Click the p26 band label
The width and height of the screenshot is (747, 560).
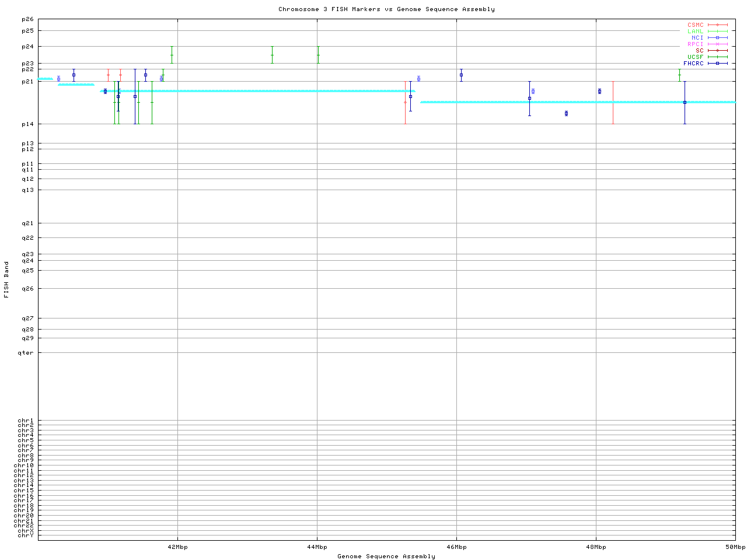click(x=27, y=19)
